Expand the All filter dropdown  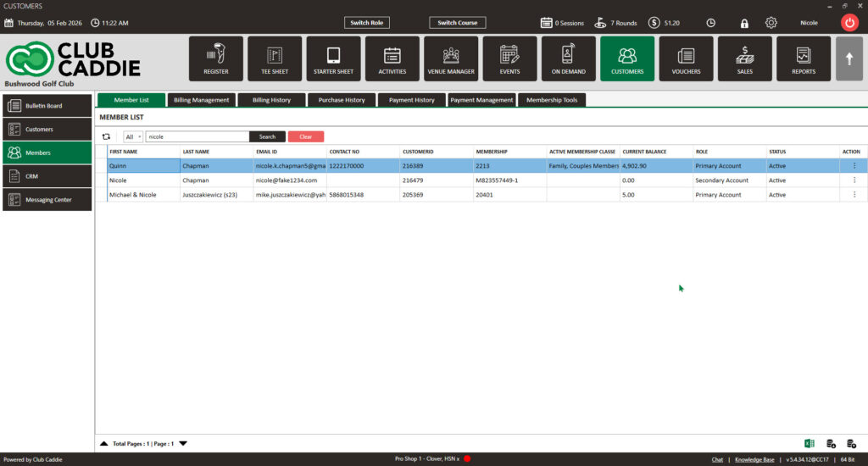click(133, 136)
